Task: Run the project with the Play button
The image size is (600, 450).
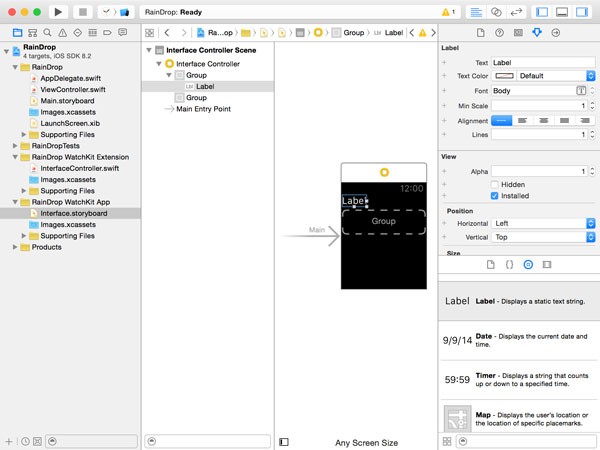Action: coord(58,12)
